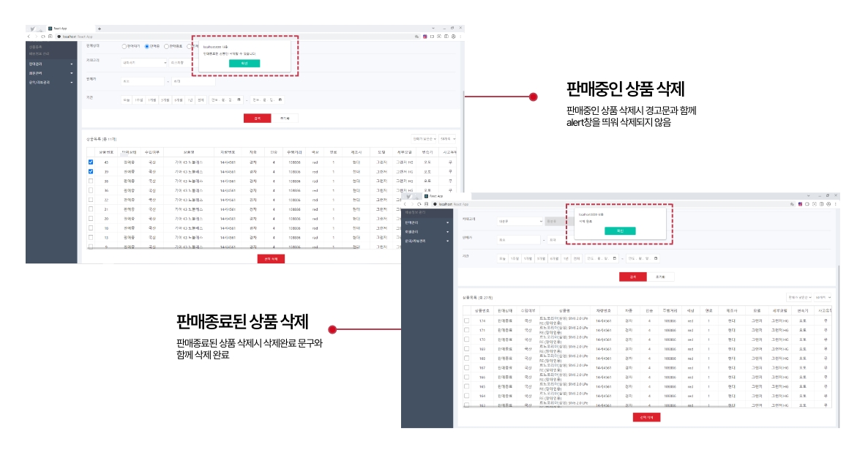Screen dimensions: 868x469
Task: Open end-date calendar icon in 판매종료 window
Action: click(656, 258)
